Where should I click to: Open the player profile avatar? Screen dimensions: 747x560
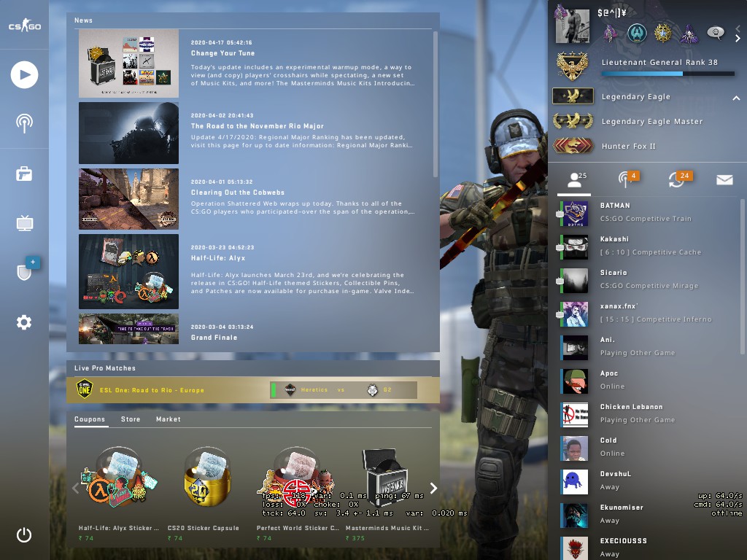coord(572,25)
